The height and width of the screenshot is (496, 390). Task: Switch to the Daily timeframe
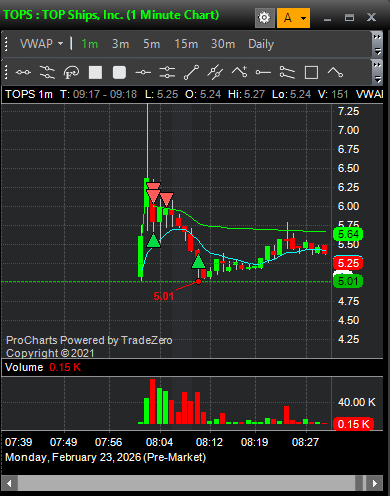tap(261, 44)
